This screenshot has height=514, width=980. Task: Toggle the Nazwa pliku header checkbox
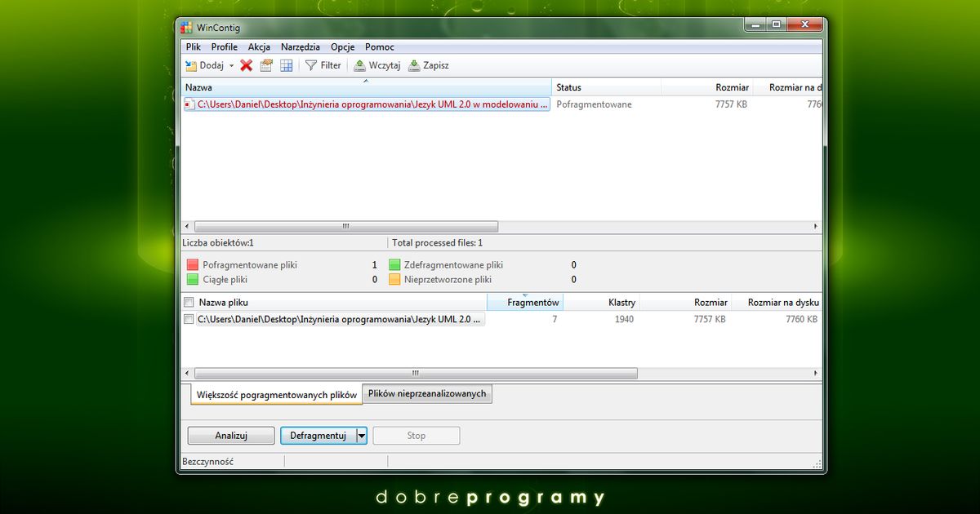(x=189, y=303)
